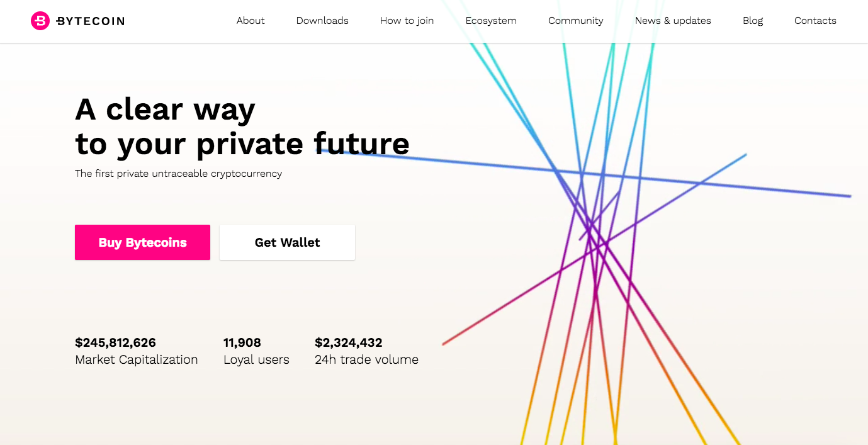The image size is (868, 445).
Task: Click the Buy Bytecoins button
Action: pos(142,242)
